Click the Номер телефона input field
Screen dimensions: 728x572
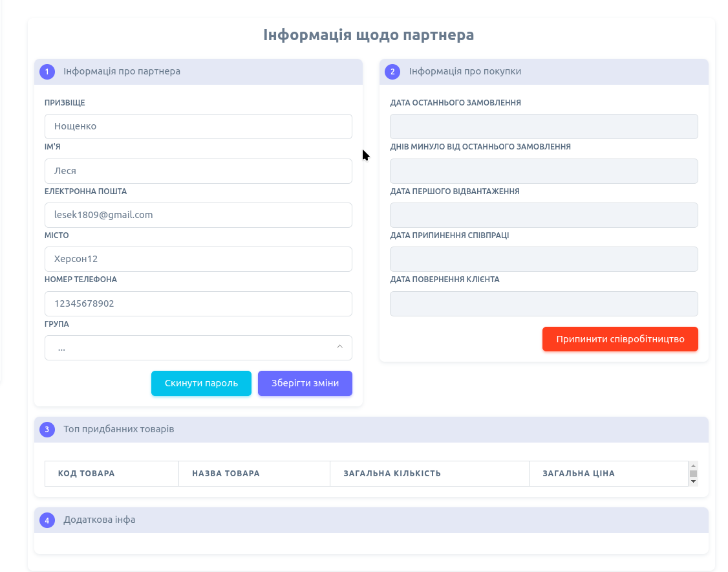(x=198, y=304)
